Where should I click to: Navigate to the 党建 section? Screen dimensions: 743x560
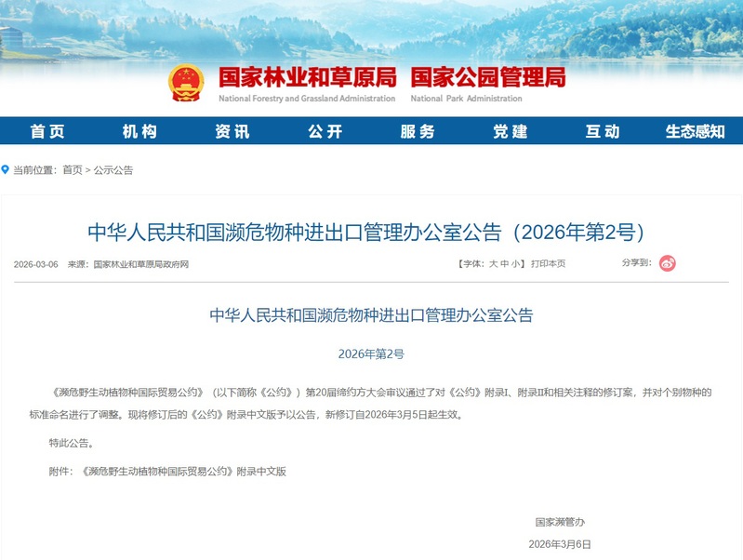coord(511,131)
